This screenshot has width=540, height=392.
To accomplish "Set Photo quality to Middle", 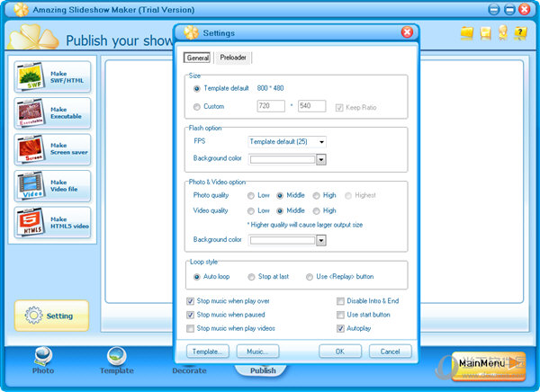I will (280, 196).
